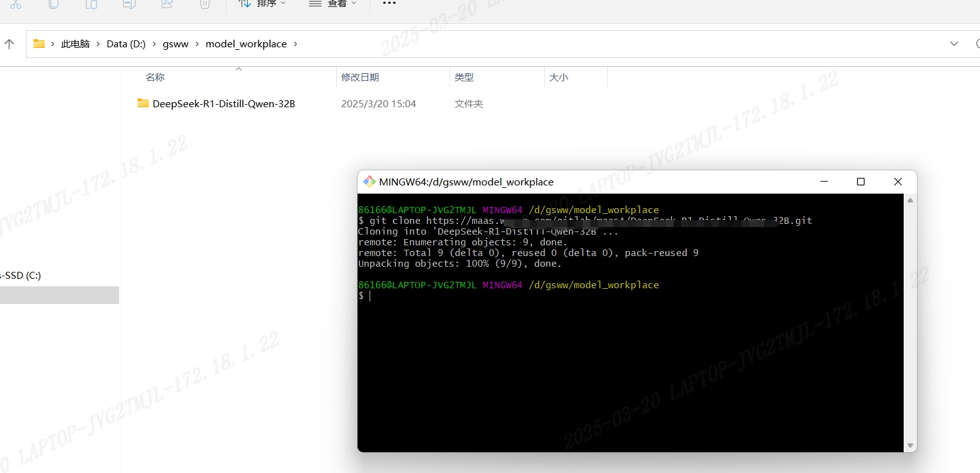The image size is (980, 473).
Task: Expand the chevron after gsww breadcrumb
Action: tap(197, 44)
